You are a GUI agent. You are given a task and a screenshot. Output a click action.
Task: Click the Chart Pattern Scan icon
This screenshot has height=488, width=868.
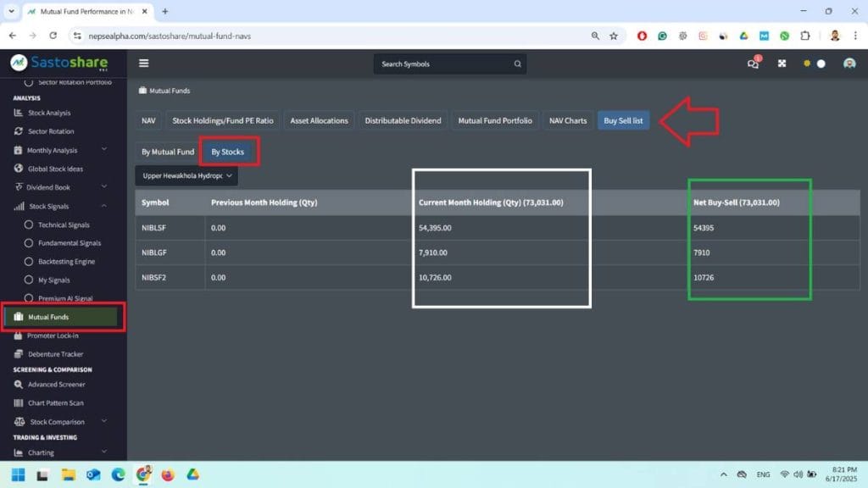[19, 402]
